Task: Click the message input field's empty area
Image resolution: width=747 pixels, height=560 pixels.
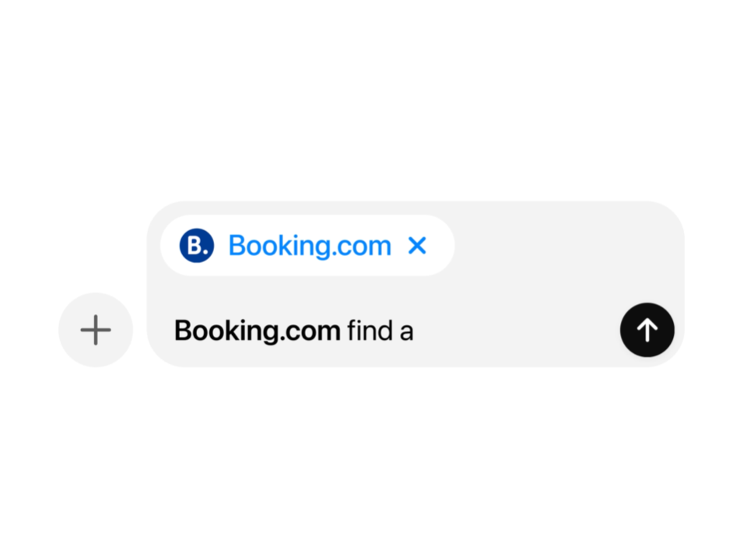Action: pos(514,331)
